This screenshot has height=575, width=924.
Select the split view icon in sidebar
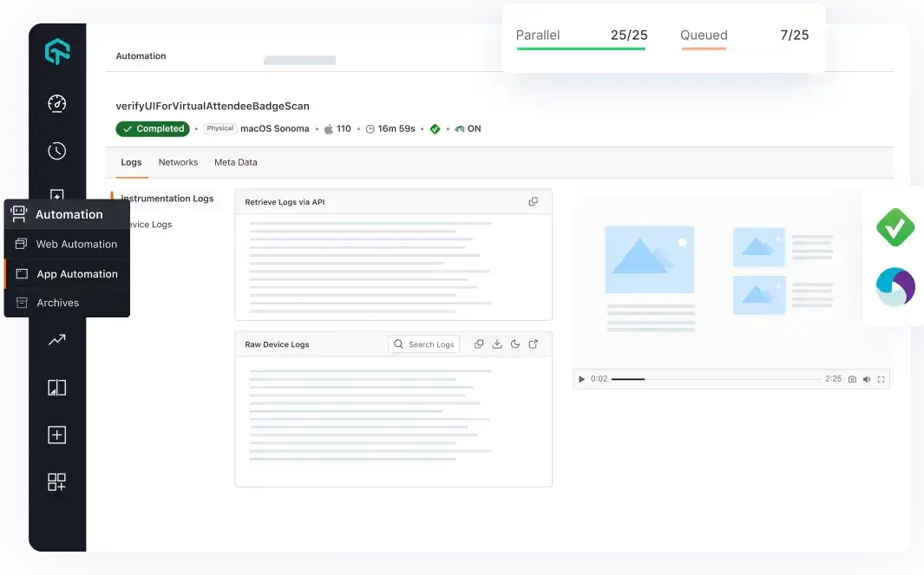56,387
